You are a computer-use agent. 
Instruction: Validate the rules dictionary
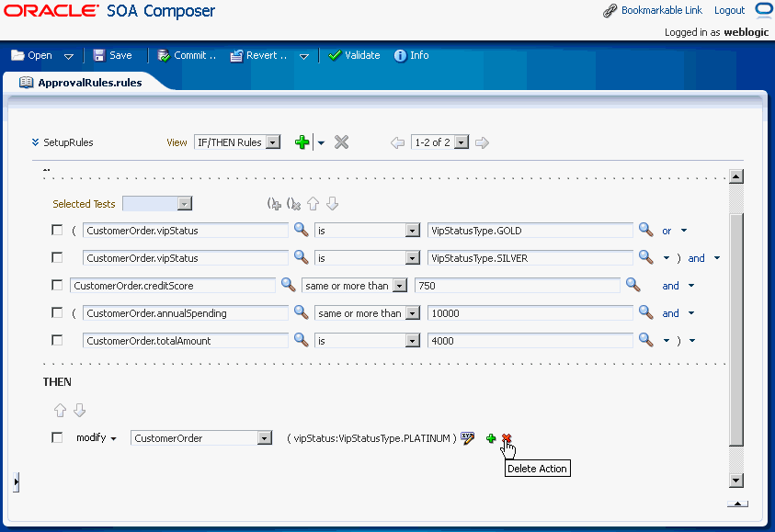click(354, 55)
